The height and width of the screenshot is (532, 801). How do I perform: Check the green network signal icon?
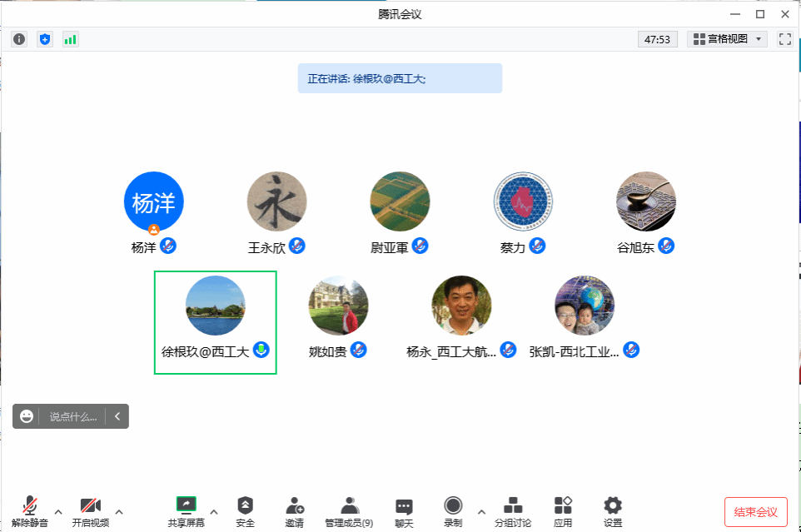tap(71, 39)
